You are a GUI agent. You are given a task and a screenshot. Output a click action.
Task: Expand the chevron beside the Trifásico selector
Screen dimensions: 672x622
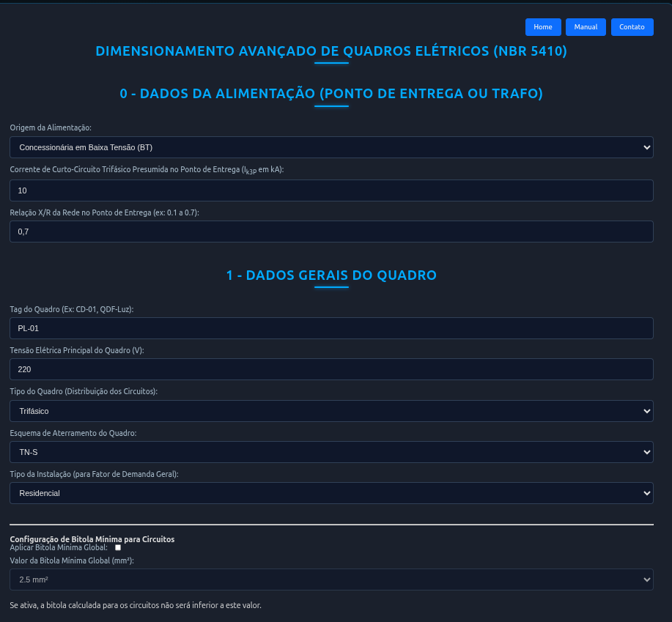[x=646, y=411]
